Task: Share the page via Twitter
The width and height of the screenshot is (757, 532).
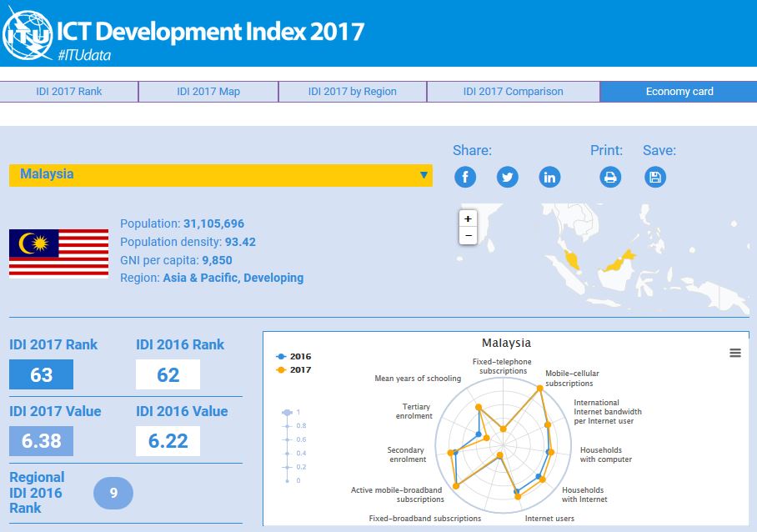Action: tap(507, 177)
